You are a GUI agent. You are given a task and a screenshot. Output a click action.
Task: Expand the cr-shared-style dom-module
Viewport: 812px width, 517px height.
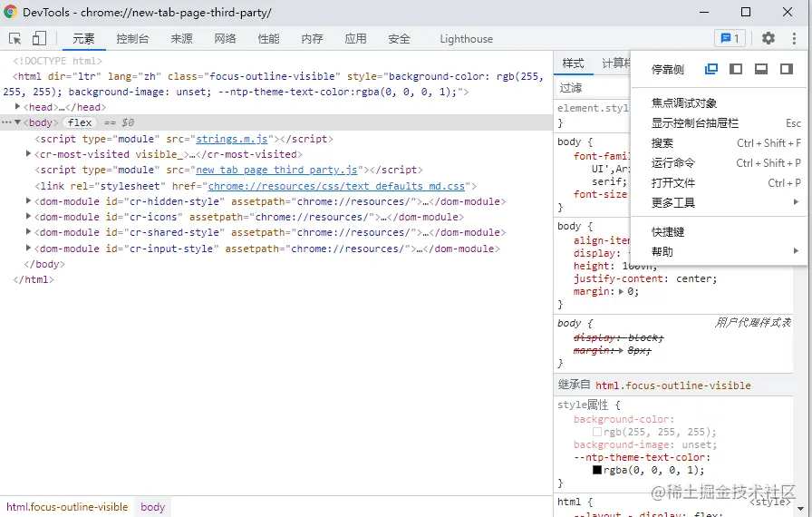[28, 231]
